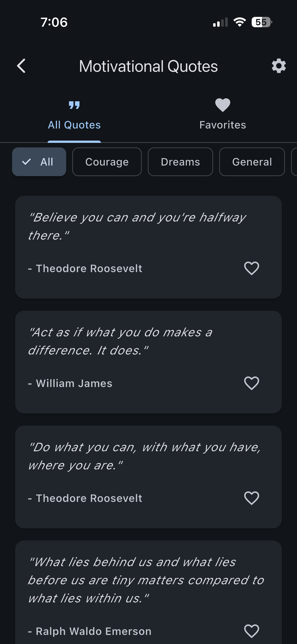Click the quote marks icon above All Quotes
The image size is (297, 644).
74,106
